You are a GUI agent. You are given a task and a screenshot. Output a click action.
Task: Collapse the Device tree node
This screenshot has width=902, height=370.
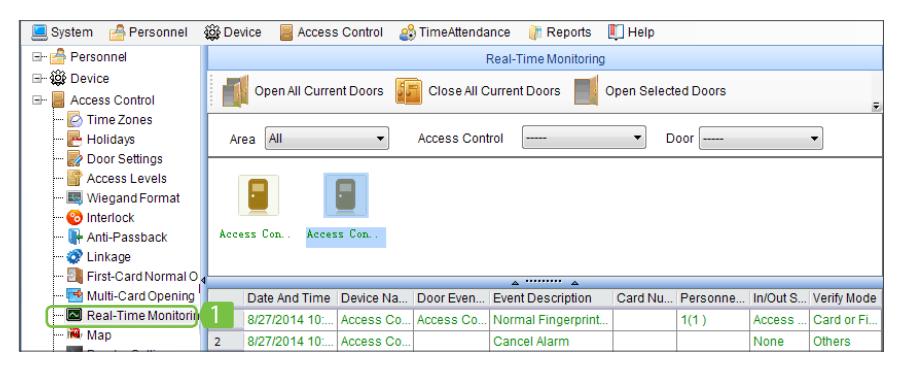coord(38,79)
